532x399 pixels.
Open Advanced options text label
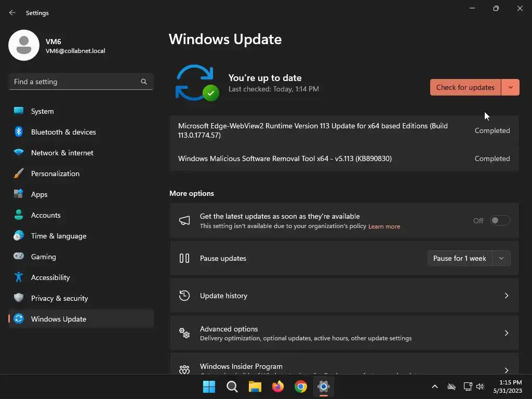point(229,329)
